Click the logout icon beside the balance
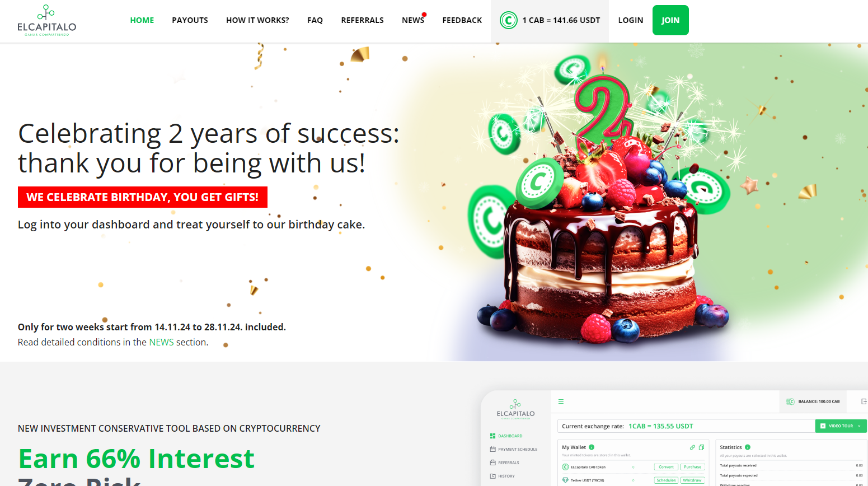This screenshot has height=486, width=868. click(x=864, y=401)
